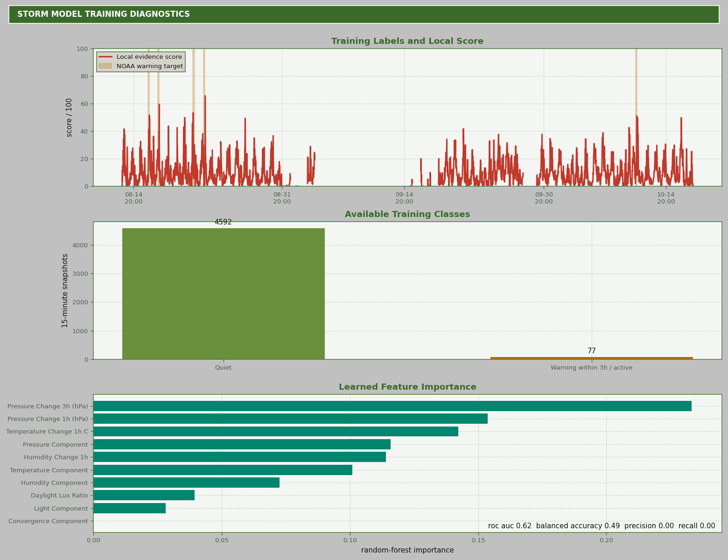
Task: Click the 08-14 20:00 date tick label
Action: click(x=133, y=198)
